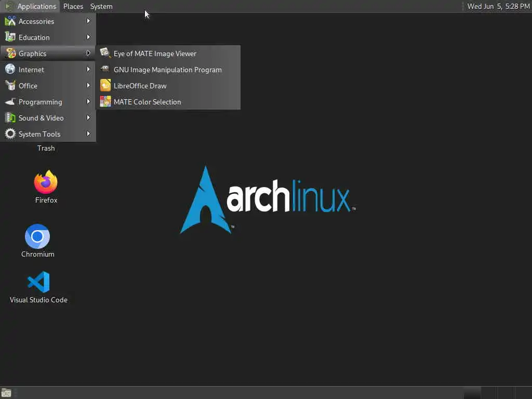Screen dimensions: 532x399
Task: Click the System Tools label
Action: pyautogui.click(x=39, y=134)
